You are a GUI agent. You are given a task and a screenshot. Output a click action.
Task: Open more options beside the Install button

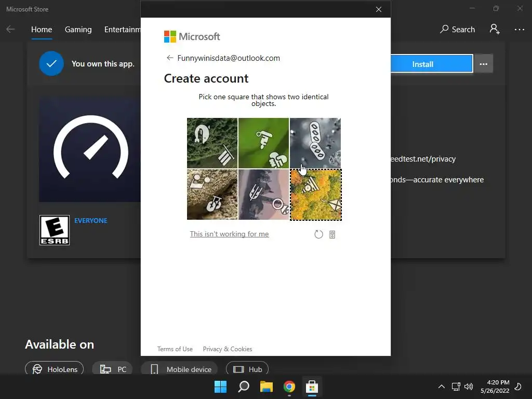tap(484, 64)
